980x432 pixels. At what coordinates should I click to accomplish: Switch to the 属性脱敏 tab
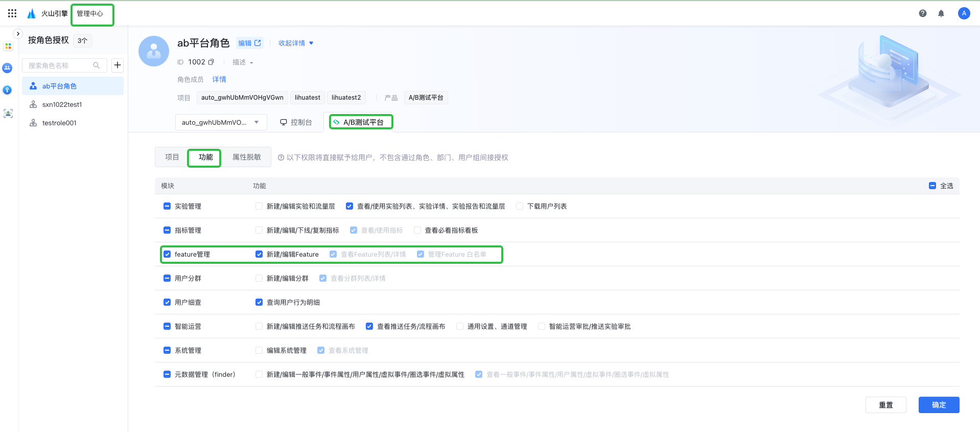(x=246, y=157)
